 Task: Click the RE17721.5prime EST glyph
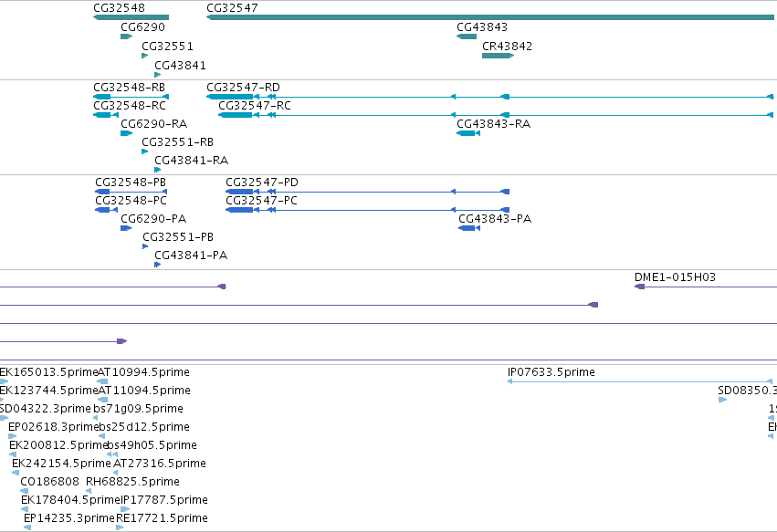coord(120,527)
